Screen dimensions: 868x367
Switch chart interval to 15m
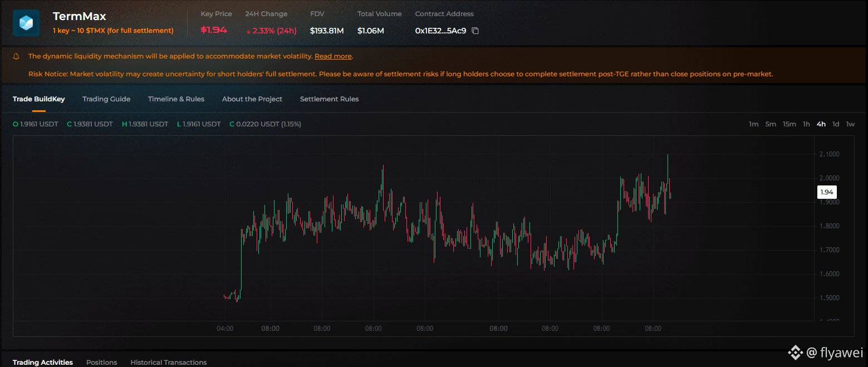pyautogui.click(x=789, y=124)
